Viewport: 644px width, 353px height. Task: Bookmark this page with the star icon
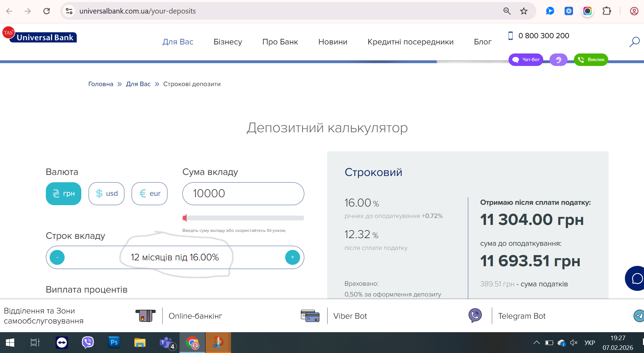tap(524, 11)
